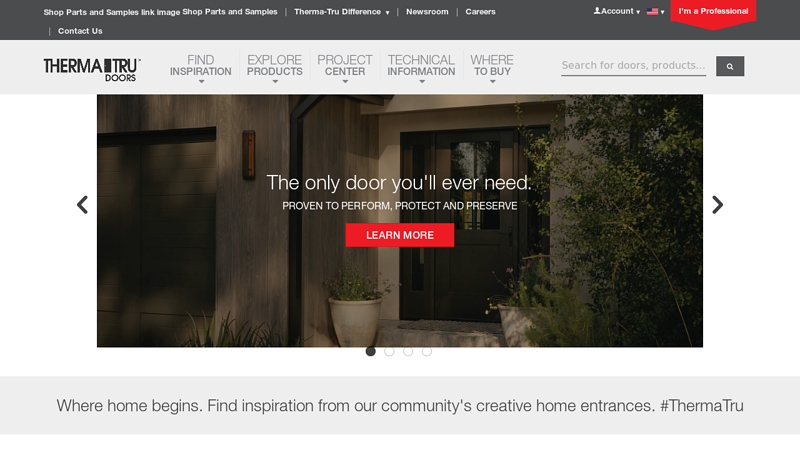Open the Project Center menu
Image resolution: width=800 pixels, height=450 pixels.
tap(345, 67)
